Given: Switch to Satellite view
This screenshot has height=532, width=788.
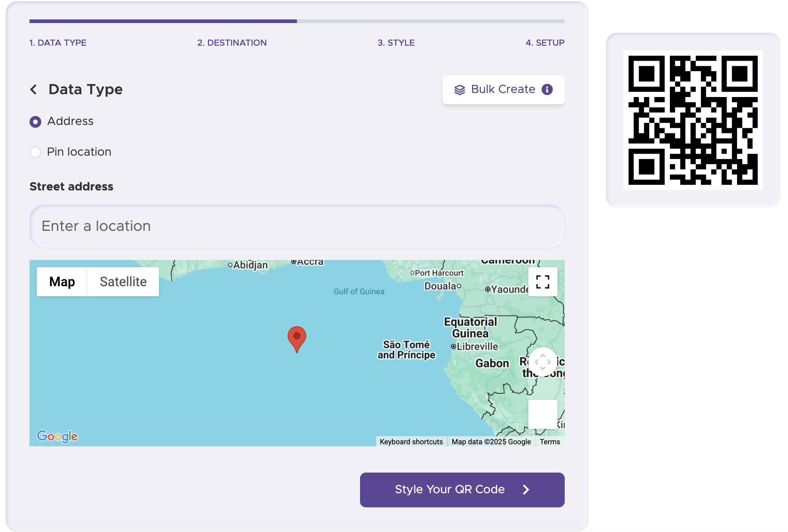Looking at the screenshot, I should pyautogui.click(x=123, y=281).
